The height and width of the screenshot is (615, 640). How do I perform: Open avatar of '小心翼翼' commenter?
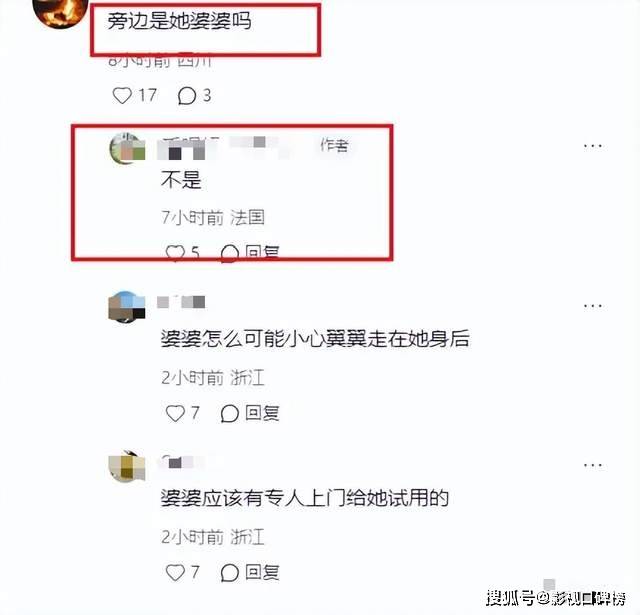coord(127,307)
